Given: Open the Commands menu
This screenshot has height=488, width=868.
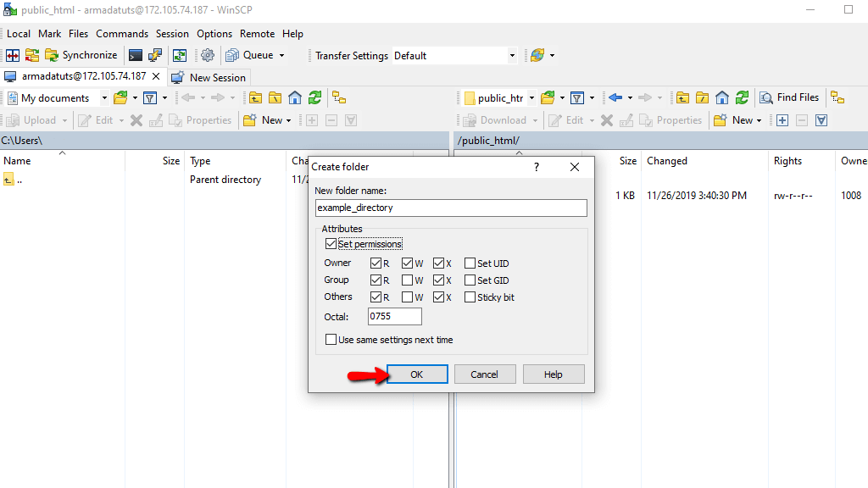Looking at the screenshot, I should coord(122,34).
